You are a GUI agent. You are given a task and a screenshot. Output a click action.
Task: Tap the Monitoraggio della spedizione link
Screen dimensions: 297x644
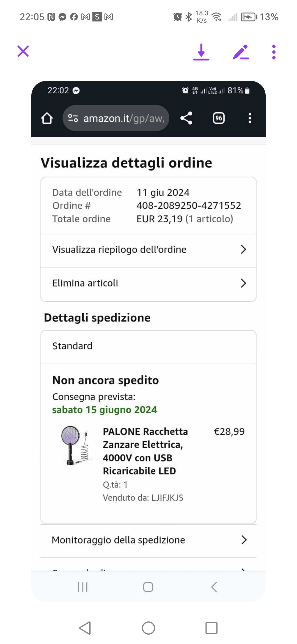click(118, 540)
